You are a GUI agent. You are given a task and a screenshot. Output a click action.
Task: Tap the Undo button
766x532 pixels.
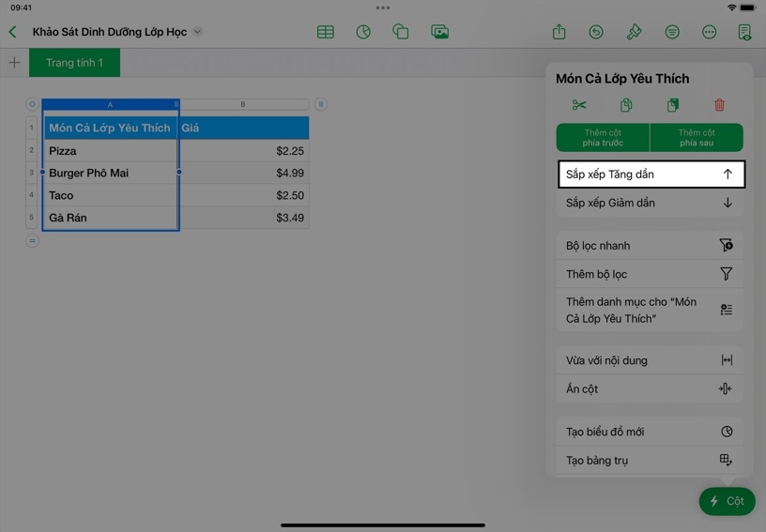(x=596, y=32)
